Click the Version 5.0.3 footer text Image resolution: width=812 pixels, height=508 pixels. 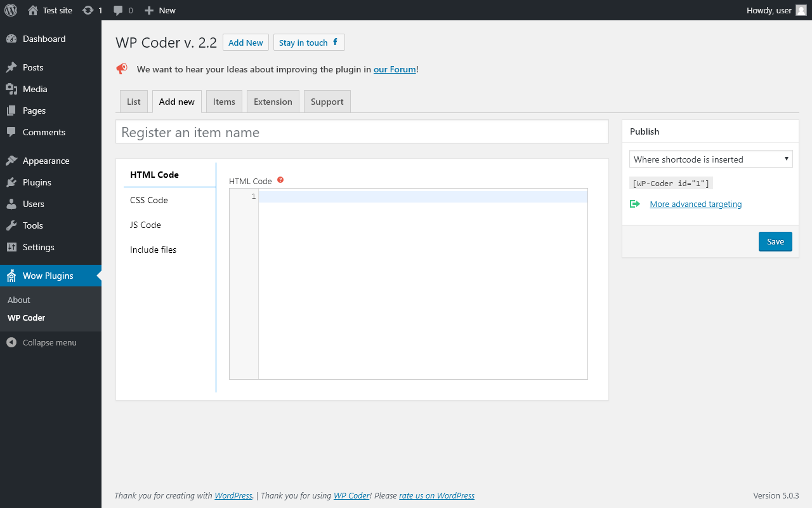pyautogui.click(x=776, y=495)
